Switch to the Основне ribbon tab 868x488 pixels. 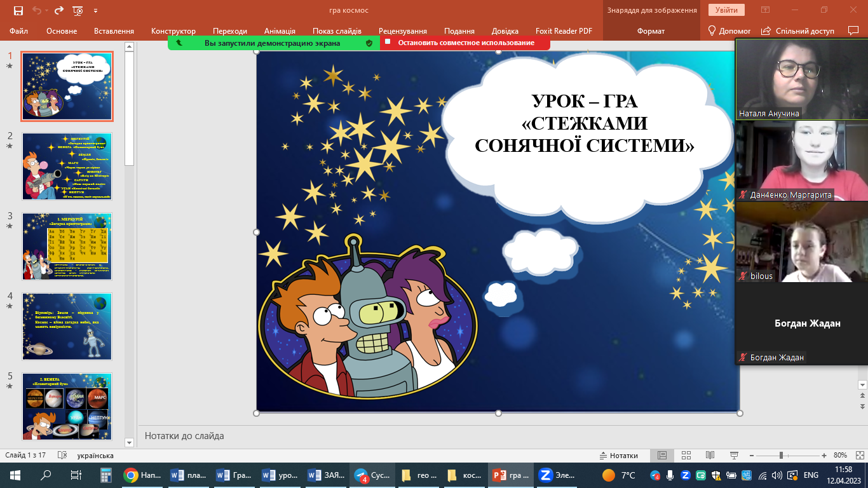(62, 30)
